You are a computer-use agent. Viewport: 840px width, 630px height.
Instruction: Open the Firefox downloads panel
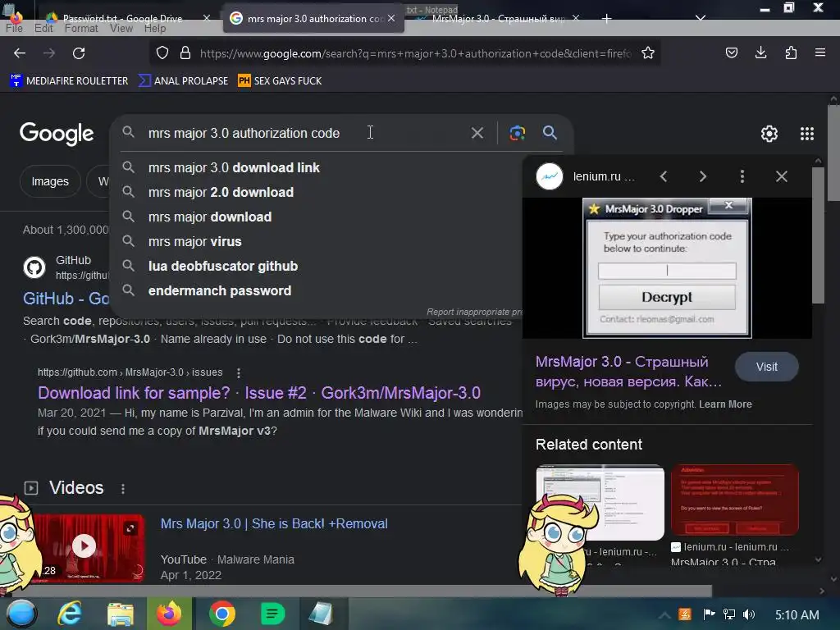(x=760, y=52)
